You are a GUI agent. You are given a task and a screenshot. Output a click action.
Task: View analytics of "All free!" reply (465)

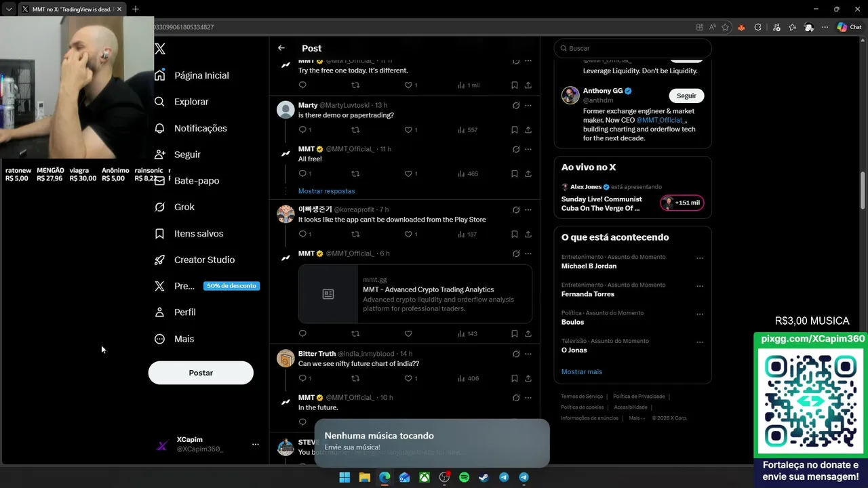pyautogui.click(x=468, y=174)
